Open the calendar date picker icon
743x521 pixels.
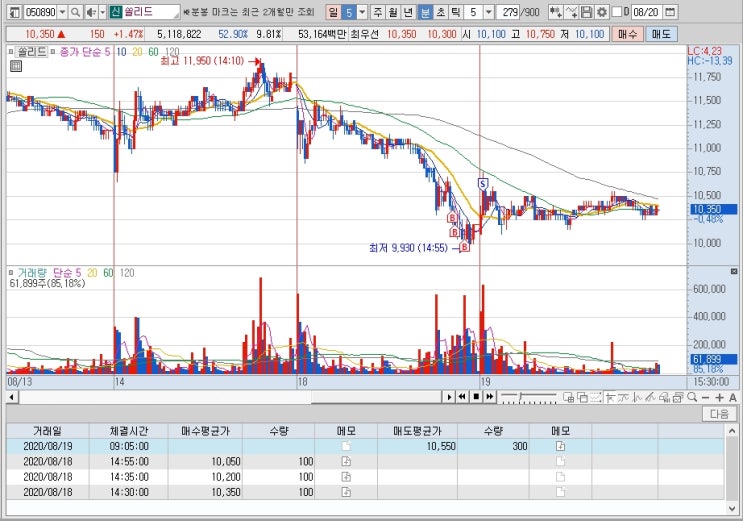[x=670, y=12]
